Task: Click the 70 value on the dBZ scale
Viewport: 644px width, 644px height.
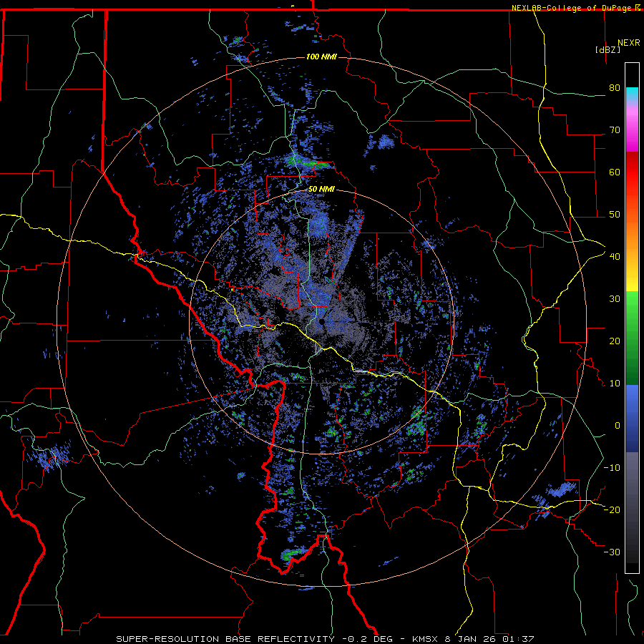Action: tap(615, 130)
